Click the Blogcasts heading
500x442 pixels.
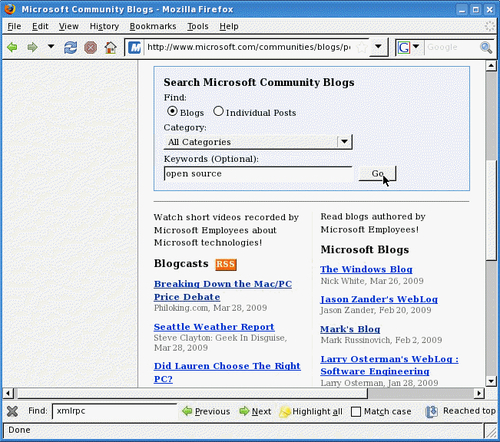(x=181, y=264)
